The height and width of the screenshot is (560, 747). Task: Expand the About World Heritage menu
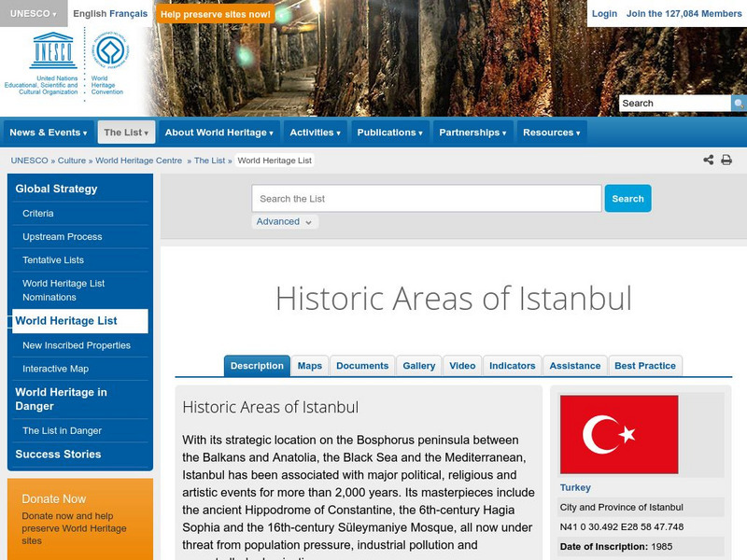point(219,133)
